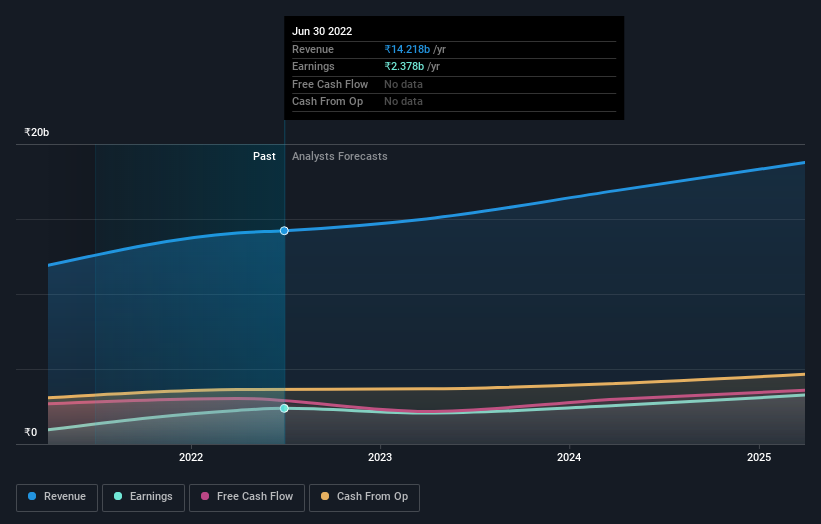Toggle the Free Cash Flow legend button
This screenshot has height=524, width=821.
coord(247,497)
